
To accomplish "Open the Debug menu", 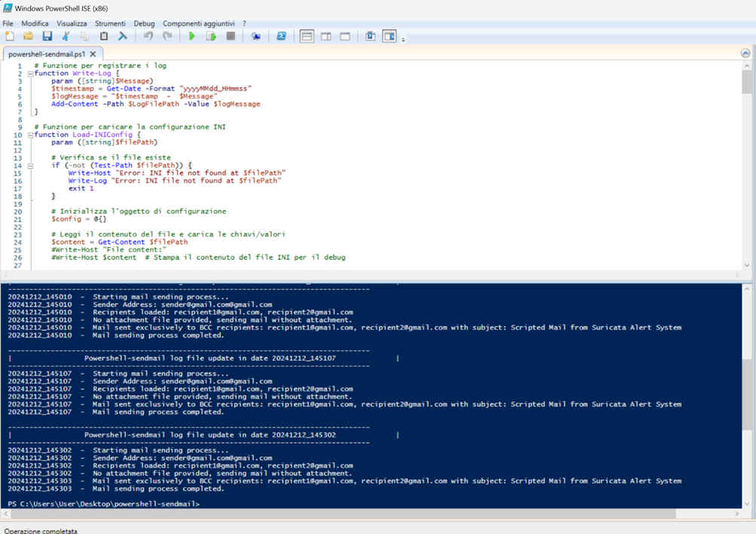I will point(144,23).
